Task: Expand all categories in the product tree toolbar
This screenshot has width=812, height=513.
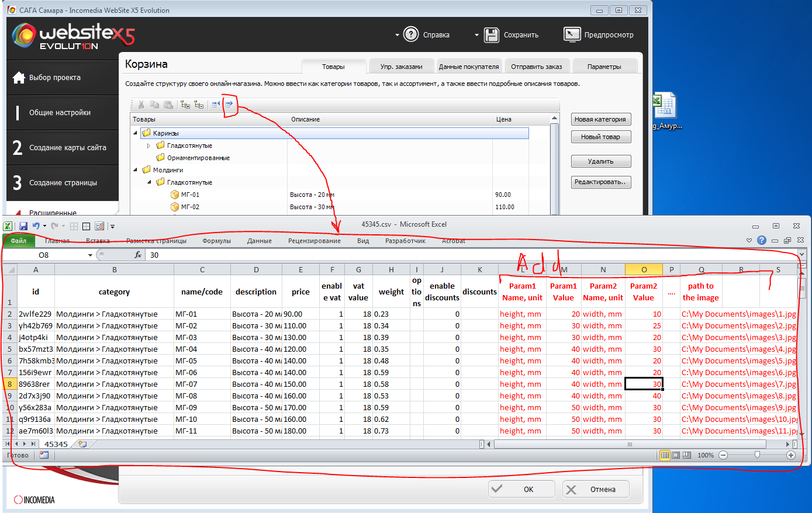Action: point(185,105)
